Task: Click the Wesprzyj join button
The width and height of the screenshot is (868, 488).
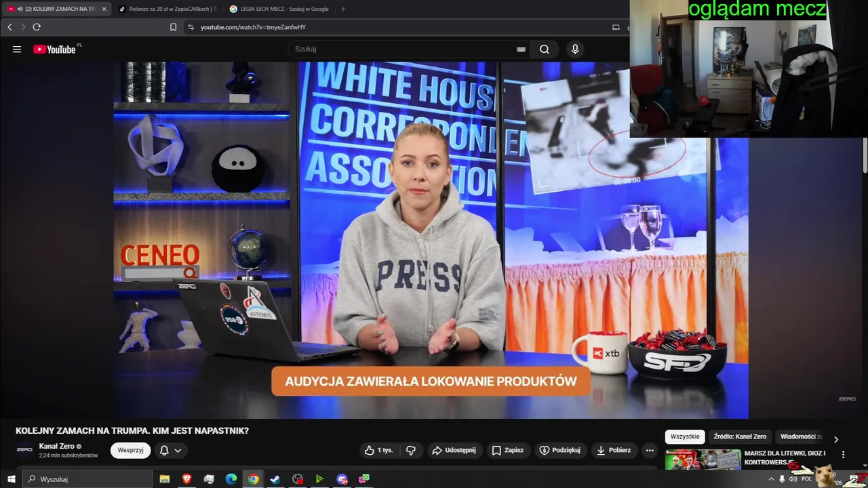Action: [x=130, y=450]
